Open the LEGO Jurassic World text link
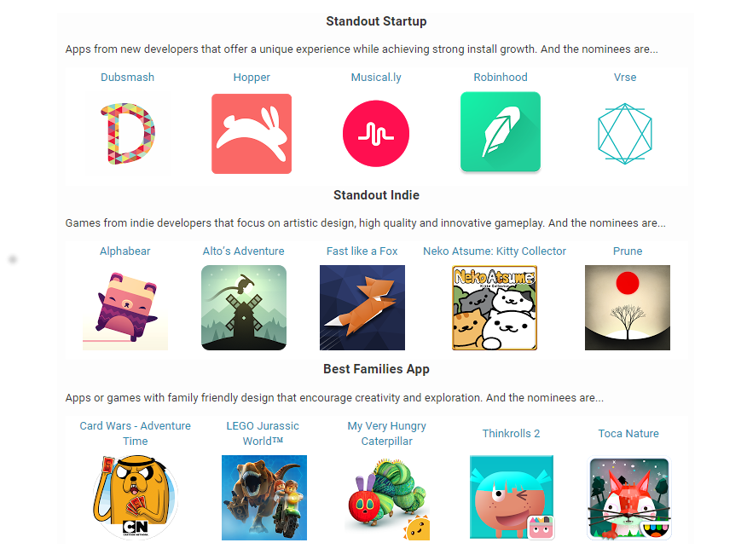Viewport: 747px width, 560px height. point(263,433)
